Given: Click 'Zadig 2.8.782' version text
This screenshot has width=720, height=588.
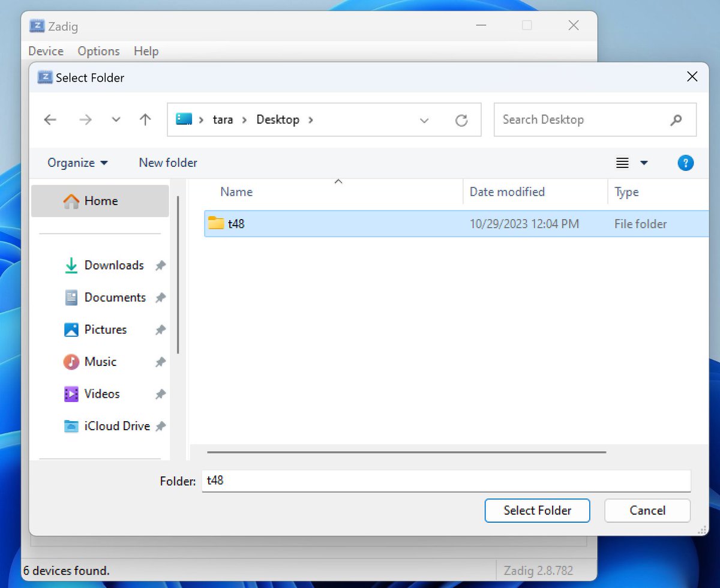Looking at the screenshot, I should [538, 571].
